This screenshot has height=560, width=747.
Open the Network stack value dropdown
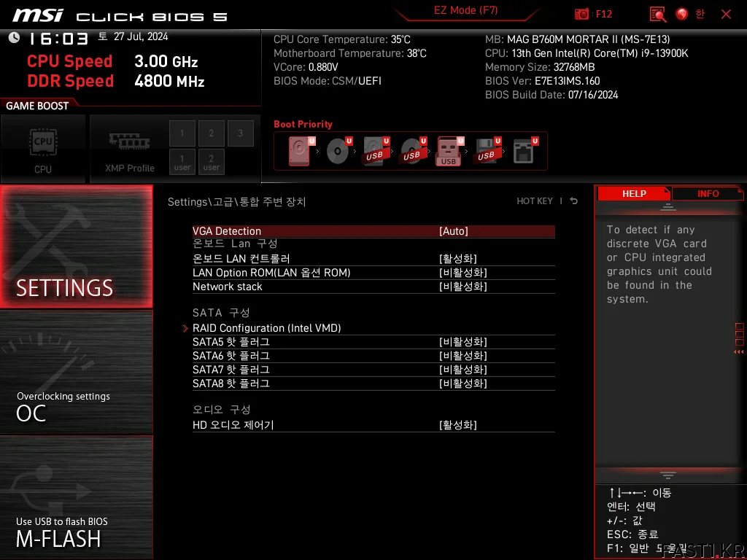462,287
